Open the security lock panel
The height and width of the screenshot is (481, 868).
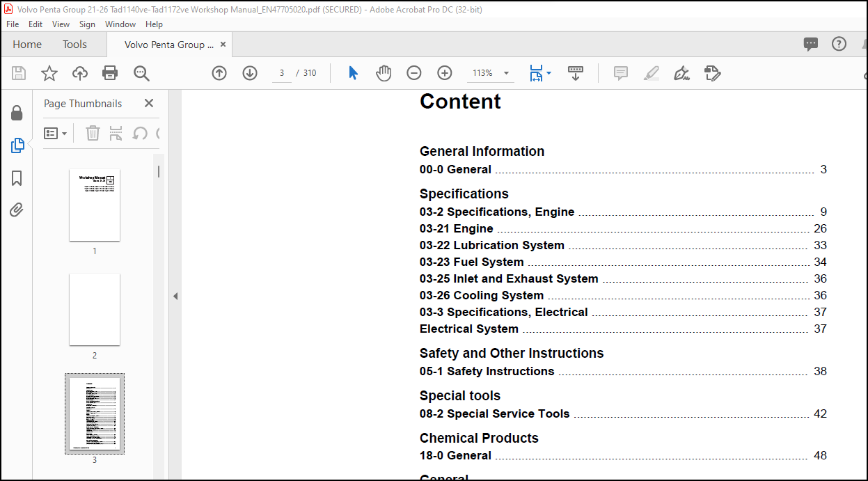pyautogui.click(x=17, y=113)
